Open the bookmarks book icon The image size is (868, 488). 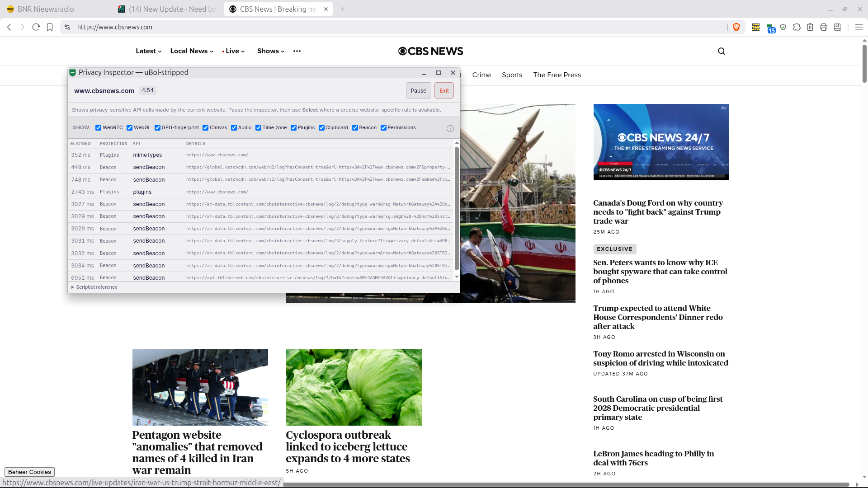click(x=837, y=27)
